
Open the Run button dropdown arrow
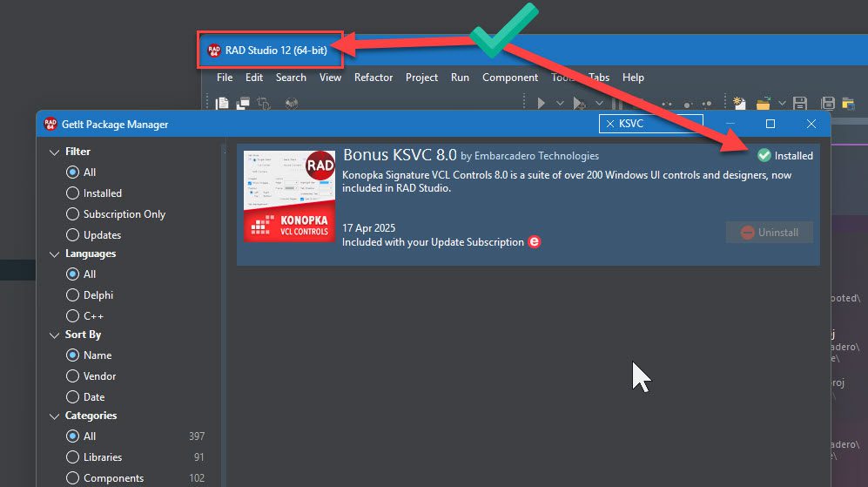(560, 104)
